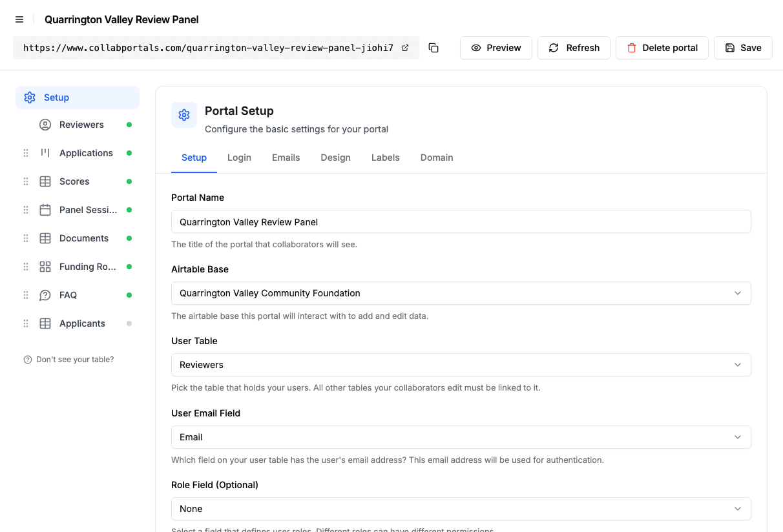Viewport: 783px width, 532px height.
Task: Switch to the Labels tab
Action: (386, 158)
